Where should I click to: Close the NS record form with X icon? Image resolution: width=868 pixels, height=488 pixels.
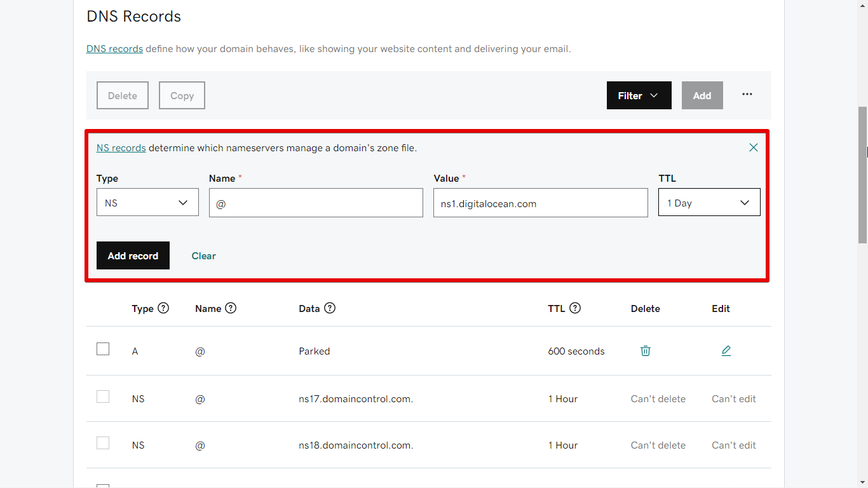click(753, 147)
